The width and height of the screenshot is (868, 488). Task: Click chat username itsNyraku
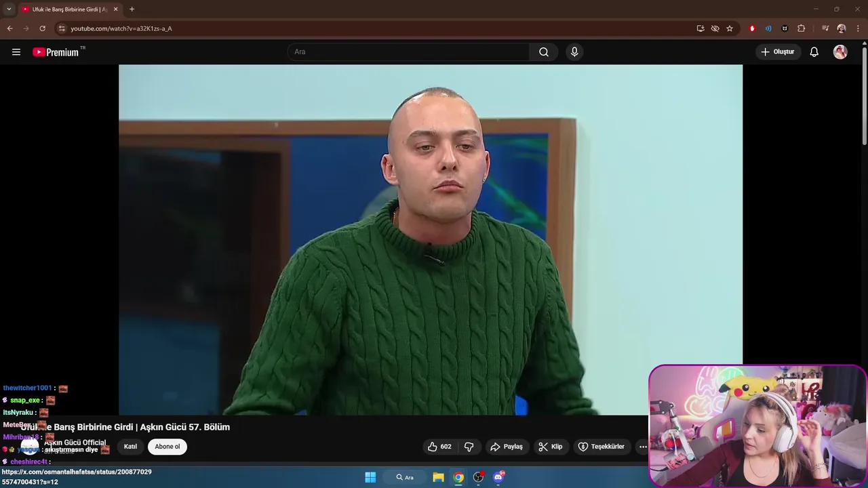click(x=18, y=413)
